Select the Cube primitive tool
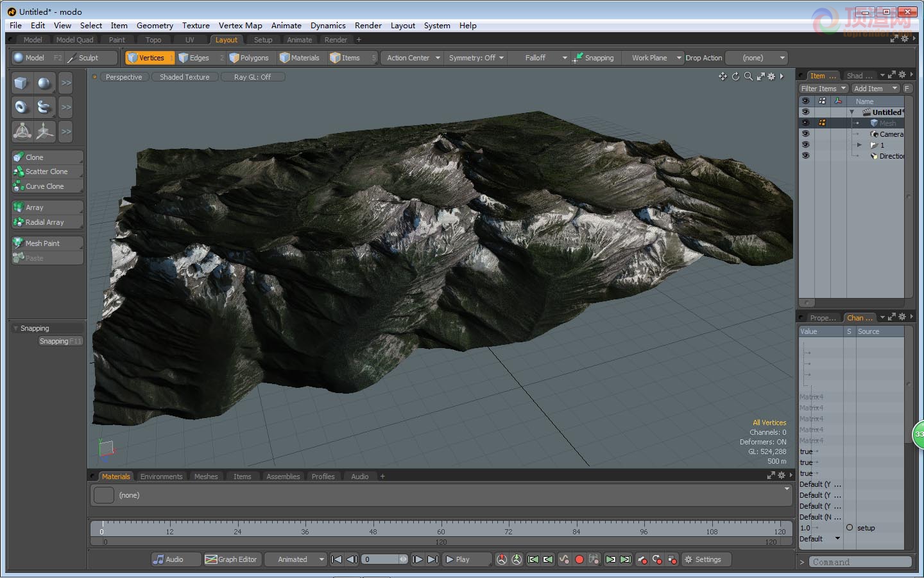 point(22,83)
